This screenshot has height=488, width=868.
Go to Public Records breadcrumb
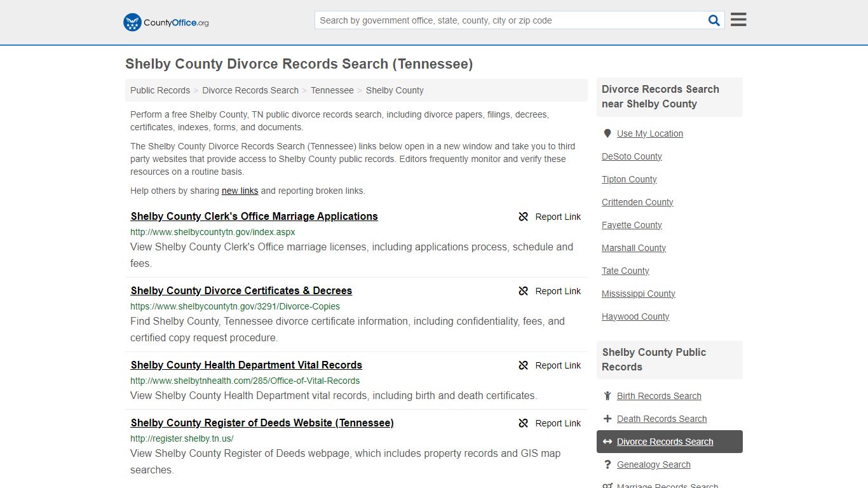(x=160, y=90)
